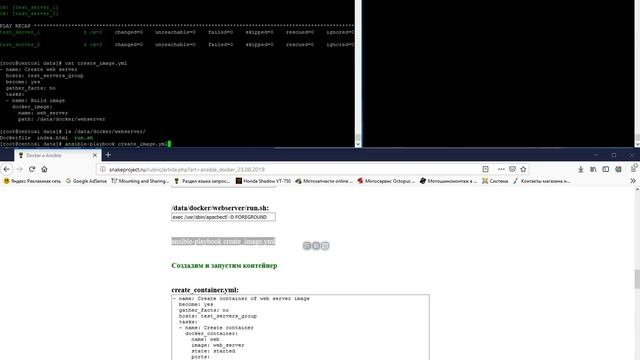Toggle reader view in address bar
The image size is (640, 360).
pyautogui.click(x=485, y=169)
